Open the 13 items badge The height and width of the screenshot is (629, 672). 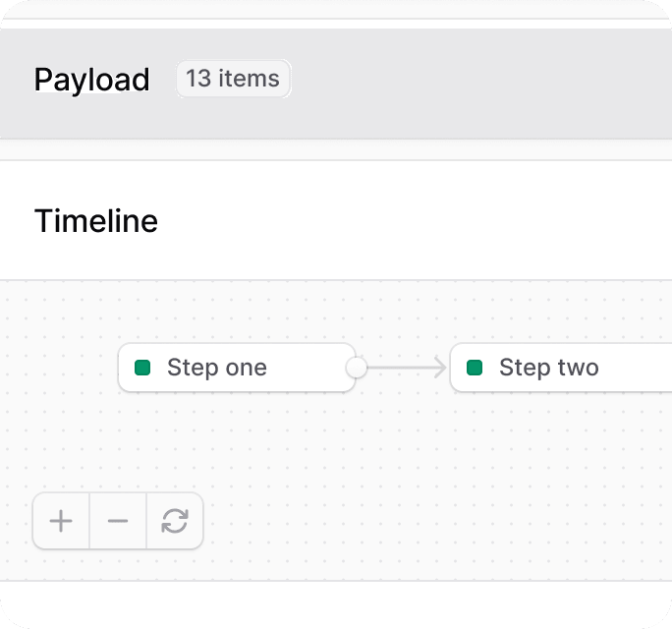pyautogui.click(x=234, y=79)
